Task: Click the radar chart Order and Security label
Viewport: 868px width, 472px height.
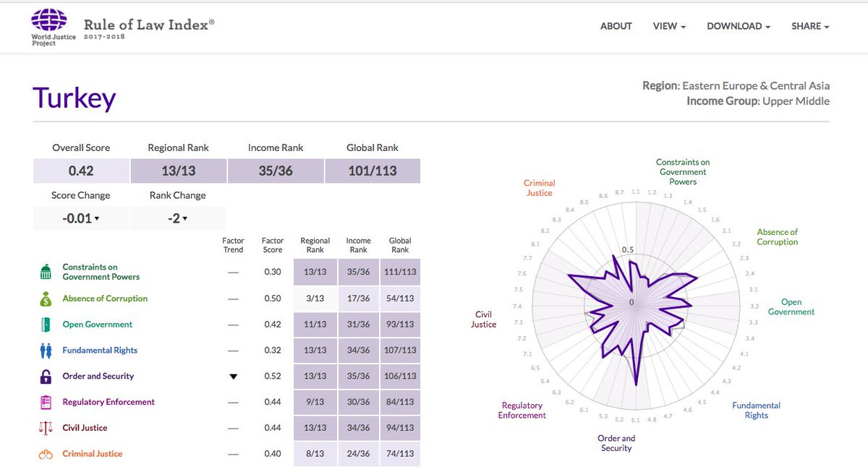Action: [616, 443]
